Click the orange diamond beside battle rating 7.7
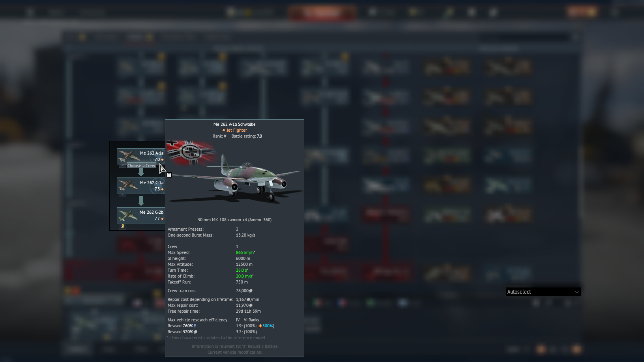Screen dimensions: 644x362 coord(162,219)
